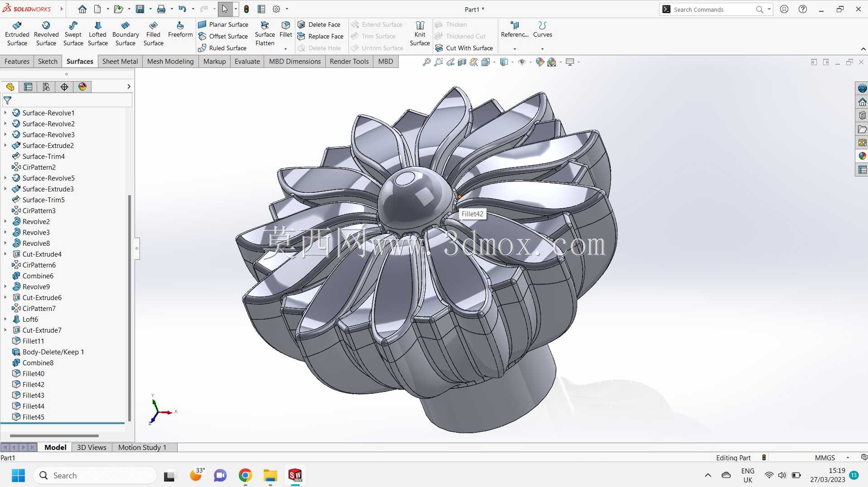Image resolution: width=868 pixels, height=487 pixels.
Task: Open the DisplayManager tab
Action: (82, 87)
